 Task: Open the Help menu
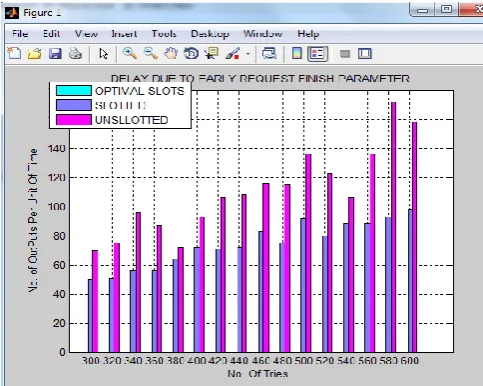pos(308,34)
